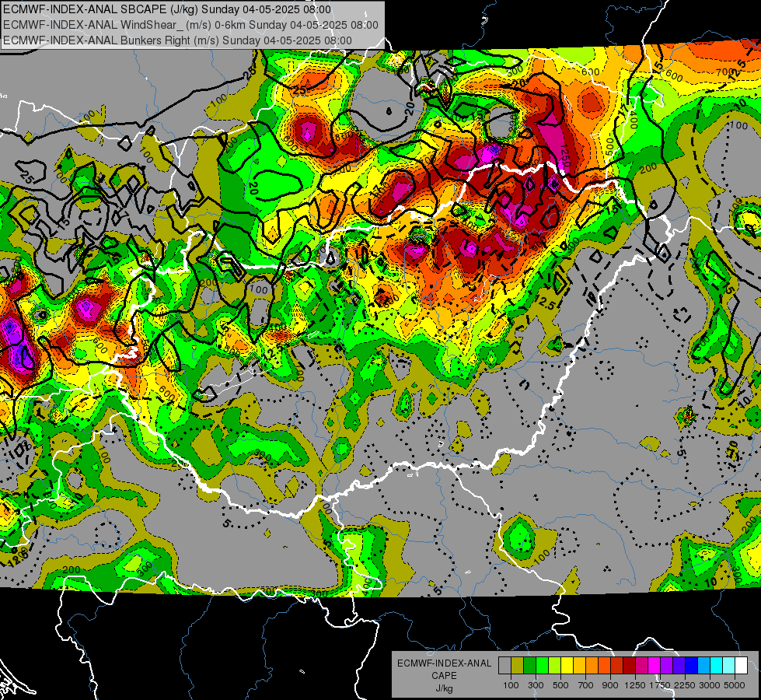
Task: Pick the bright green legend swatch
Action: [542, 665]
